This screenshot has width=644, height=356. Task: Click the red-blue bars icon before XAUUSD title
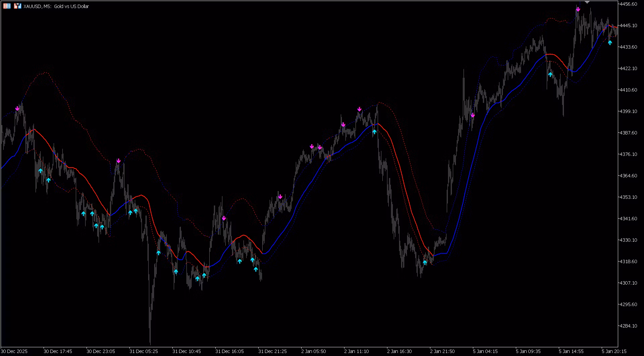pos(17,6)
